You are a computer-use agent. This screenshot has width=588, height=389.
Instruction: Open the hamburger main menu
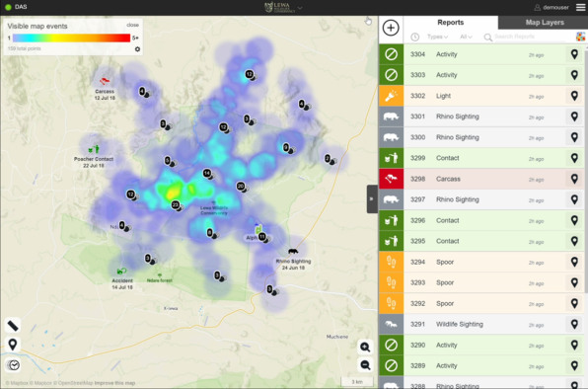click(580, 7)
